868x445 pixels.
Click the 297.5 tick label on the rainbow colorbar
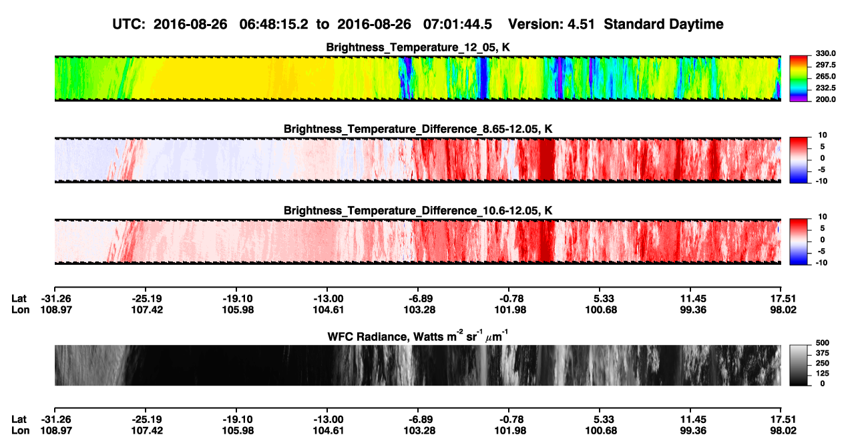[x=826, y=65]
